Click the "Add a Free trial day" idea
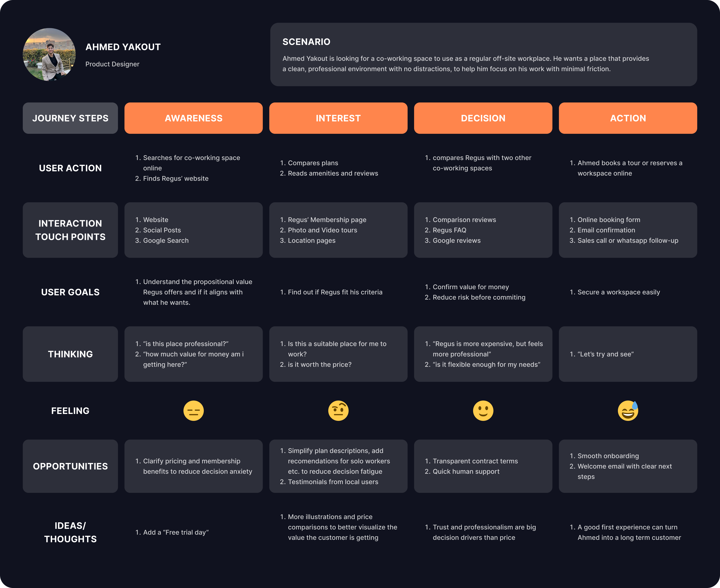 176,532
